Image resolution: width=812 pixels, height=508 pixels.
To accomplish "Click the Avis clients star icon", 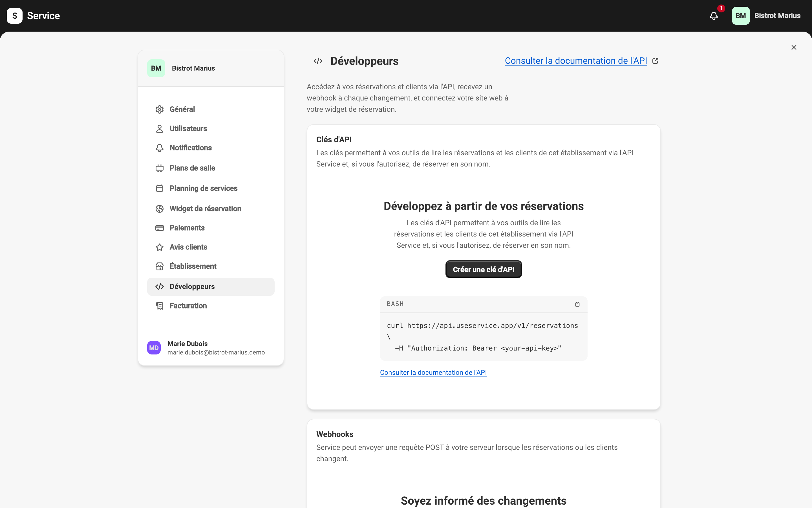I will [x=159, y=247].
